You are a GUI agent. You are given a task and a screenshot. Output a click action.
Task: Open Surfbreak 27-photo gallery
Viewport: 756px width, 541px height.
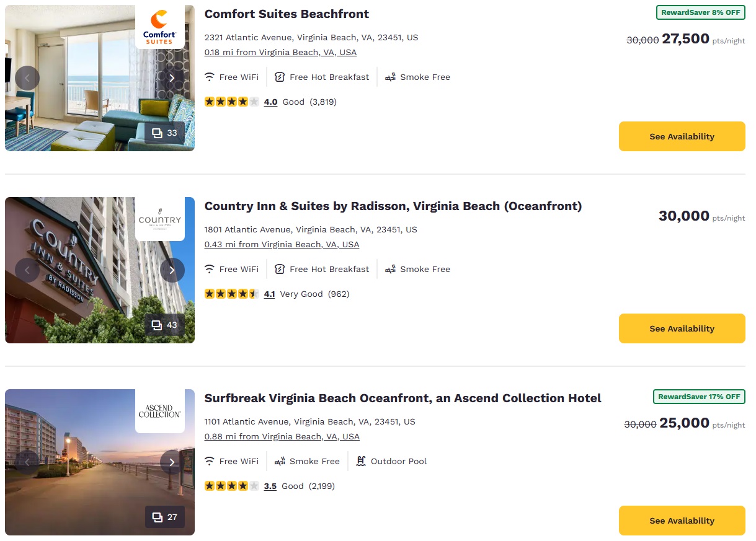tap(165, 517)
